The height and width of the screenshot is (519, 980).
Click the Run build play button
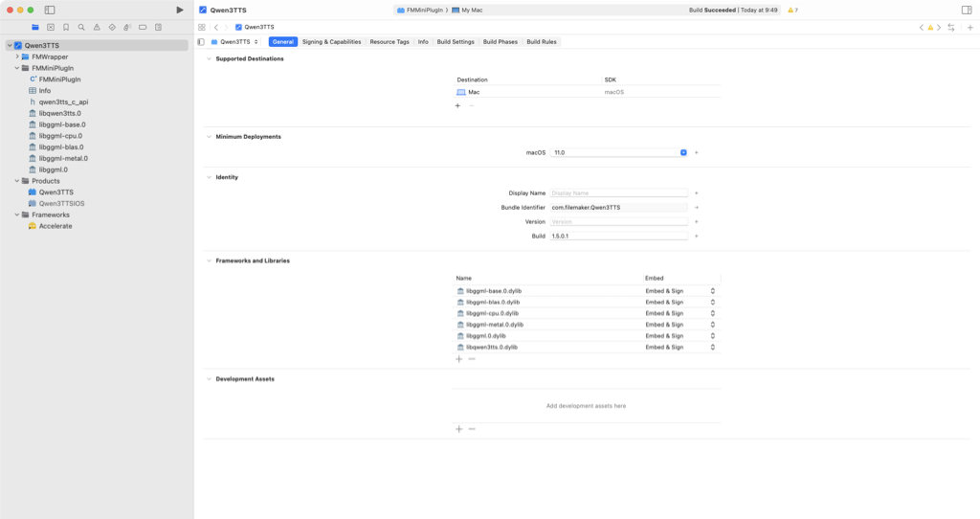tap(179, 10)
